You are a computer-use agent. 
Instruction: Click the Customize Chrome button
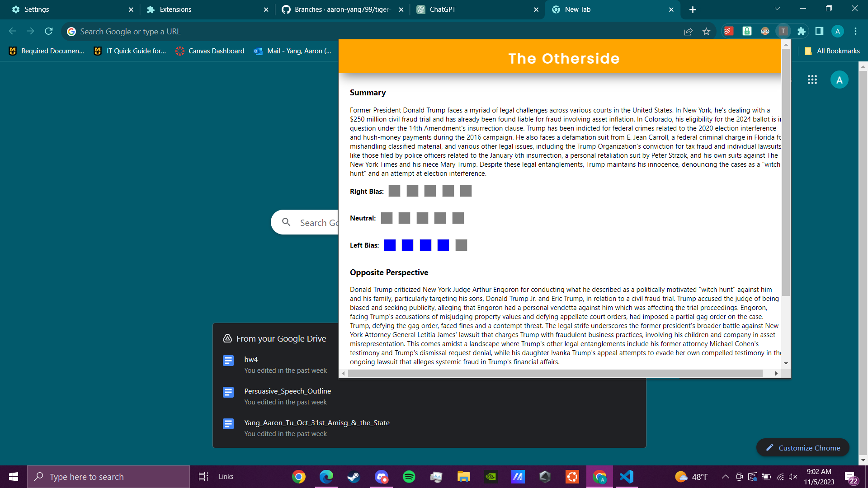coord(802,448)
